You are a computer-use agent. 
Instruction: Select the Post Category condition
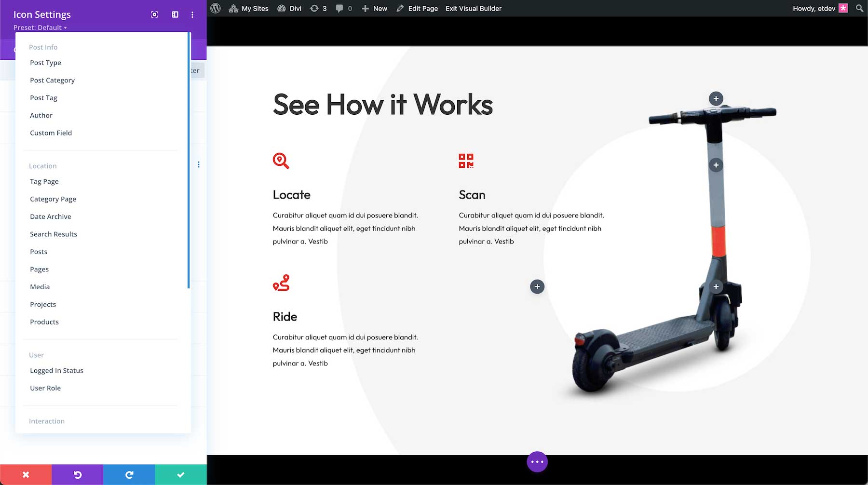click(x=52, y=80)
